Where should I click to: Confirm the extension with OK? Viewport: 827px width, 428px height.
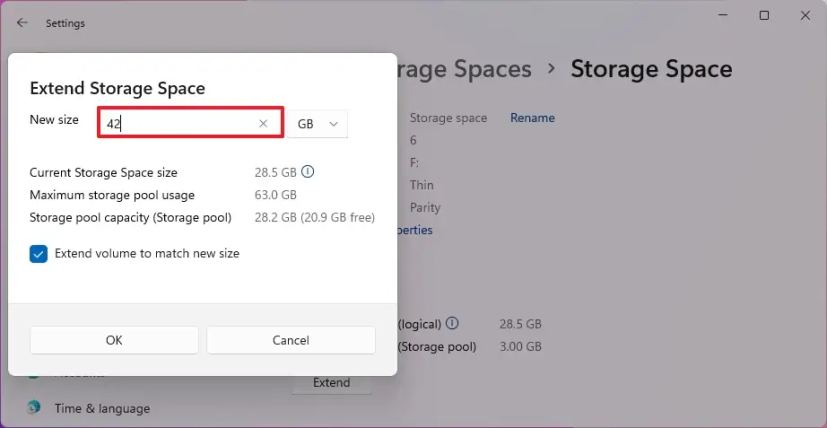click(114, 340)
